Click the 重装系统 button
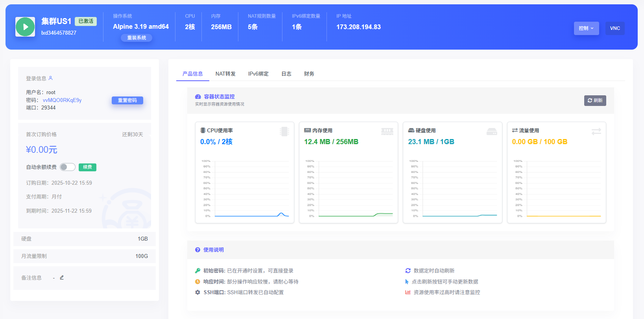Image resolution: width=644 pixels, height=319 pixels. 137,38
